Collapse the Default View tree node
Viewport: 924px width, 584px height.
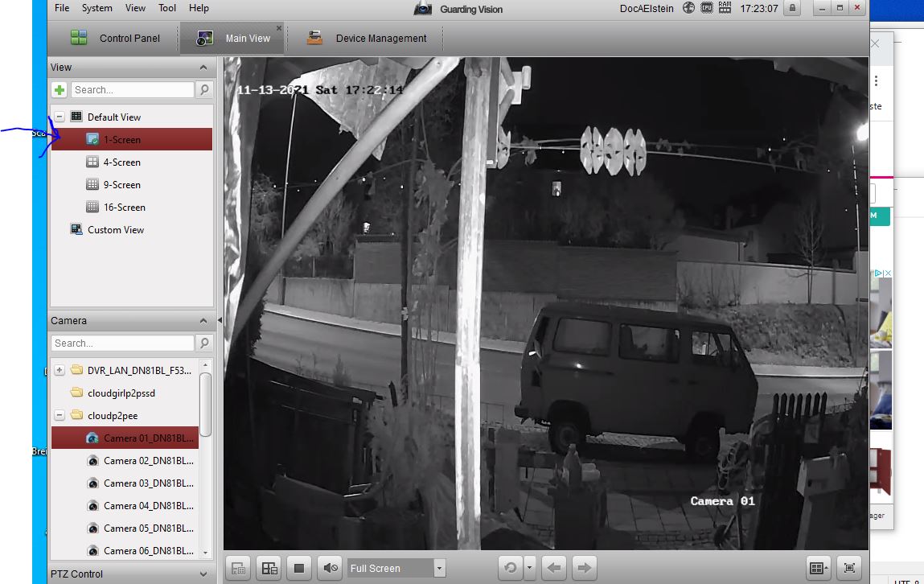[x=60, y=117]
